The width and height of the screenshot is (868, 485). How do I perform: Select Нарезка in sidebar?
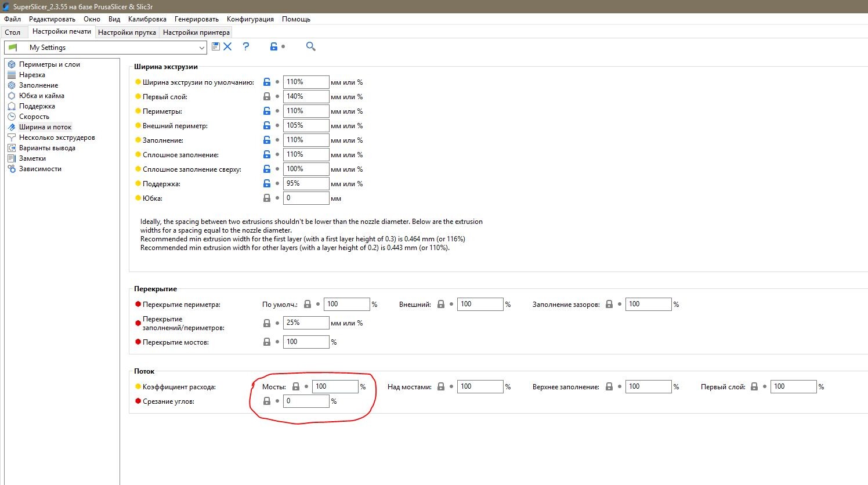click(32, 75)
